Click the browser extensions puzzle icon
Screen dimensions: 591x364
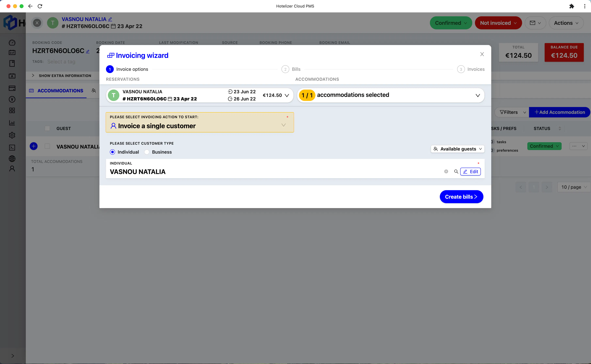571,6
